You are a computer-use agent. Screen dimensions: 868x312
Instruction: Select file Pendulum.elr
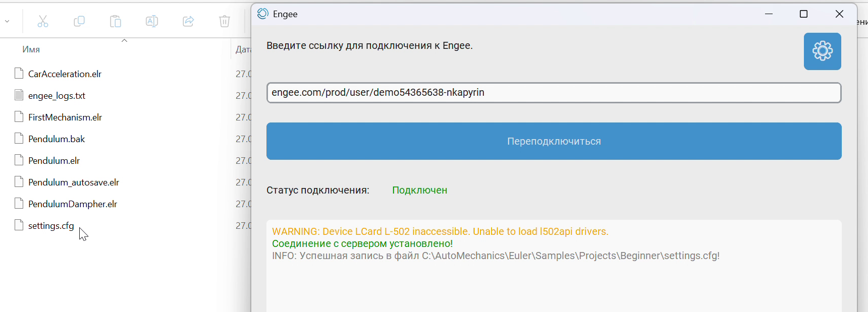click(54, 161)
